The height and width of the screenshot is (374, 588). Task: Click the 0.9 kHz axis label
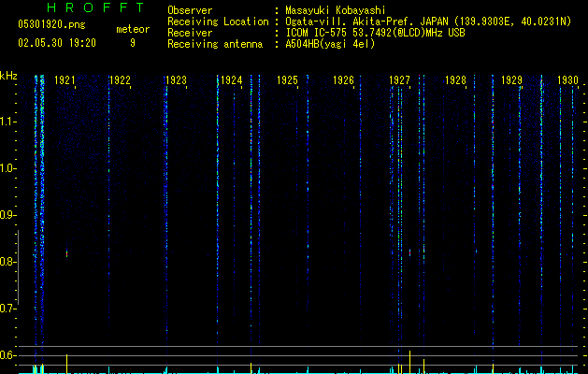point(7,215)
